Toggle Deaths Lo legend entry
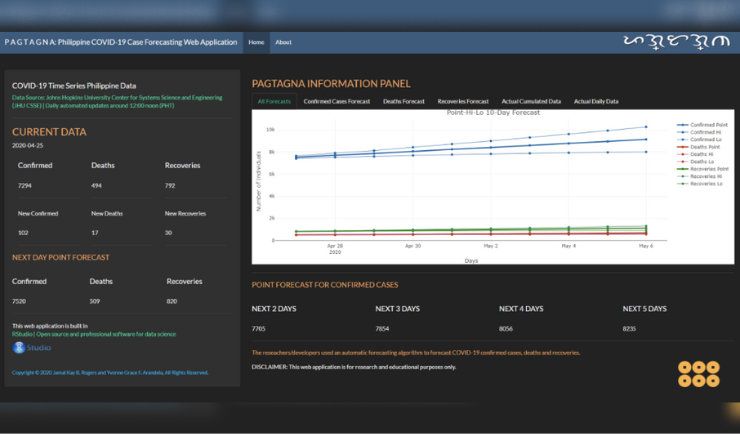This screenshot has width=740, height=434. (x=702, y=162)
